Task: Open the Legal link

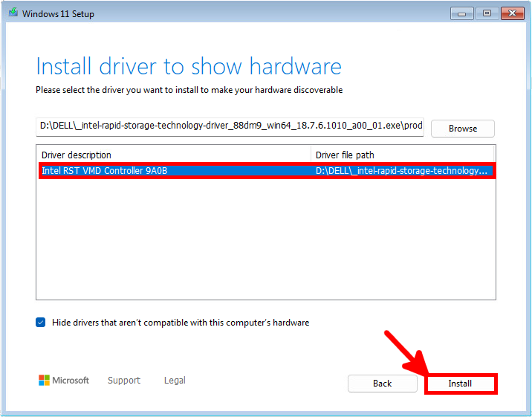Action: click(175, 381)
